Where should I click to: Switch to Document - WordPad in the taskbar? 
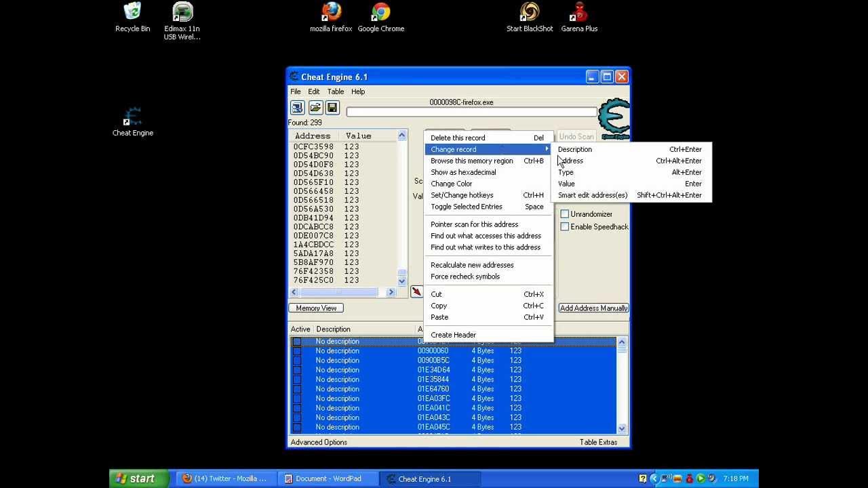pos(329,479)
